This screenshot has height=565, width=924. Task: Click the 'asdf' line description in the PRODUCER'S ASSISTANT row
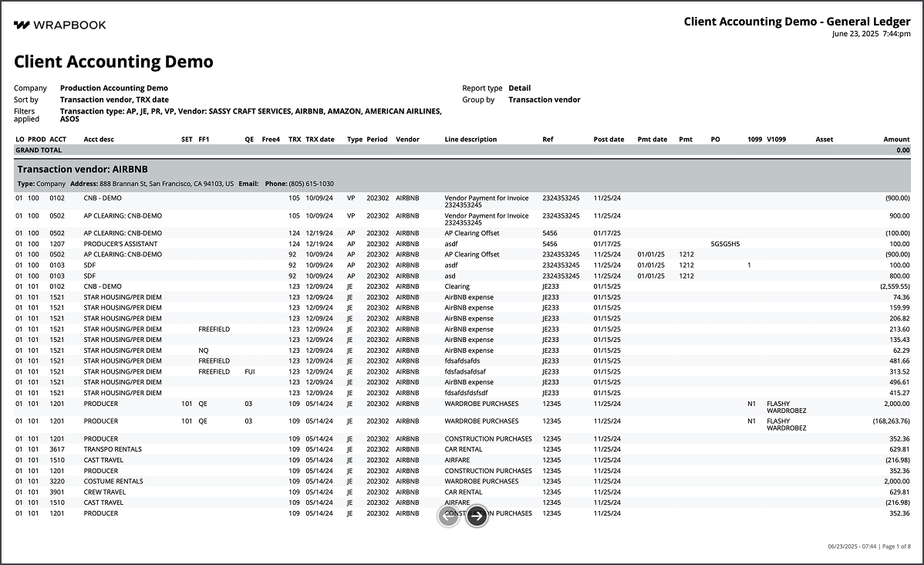pyautogui.click(x=450, y=244)
